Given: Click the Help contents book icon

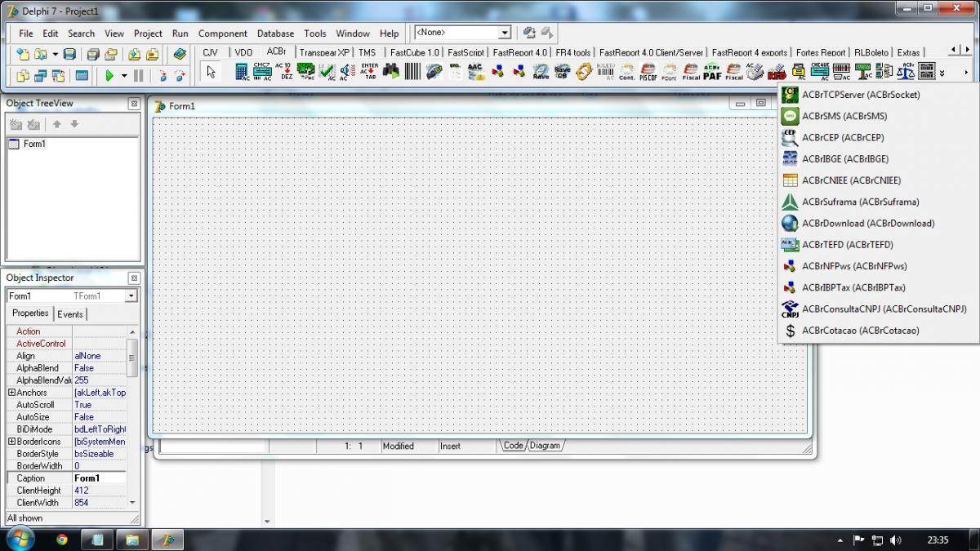Looking at the screenshot, I should click(x=180, y=54).
